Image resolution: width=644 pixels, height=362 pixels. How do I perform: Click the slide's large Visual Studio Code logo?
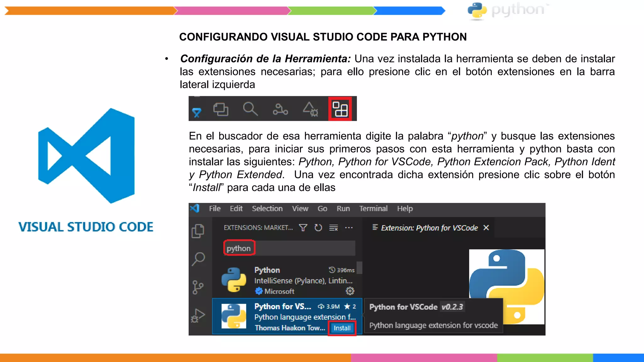[x=86, y=156]
